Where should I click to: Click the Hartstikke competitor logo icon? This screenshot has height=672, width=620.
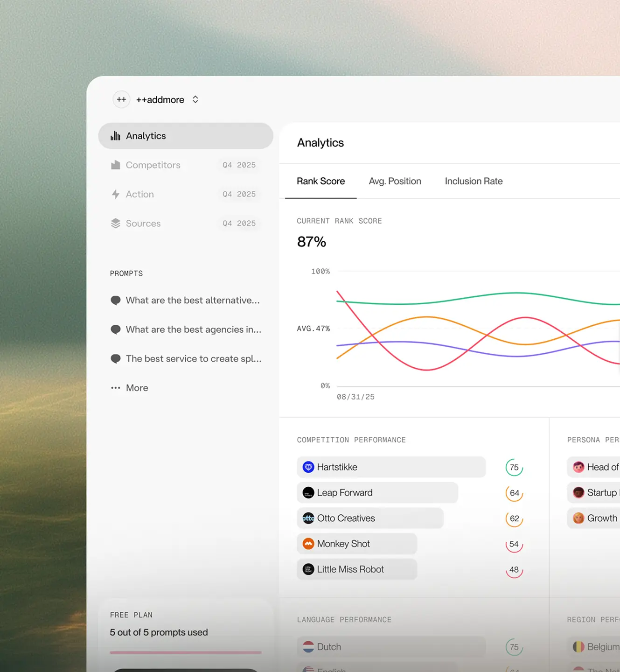point(308,467)
